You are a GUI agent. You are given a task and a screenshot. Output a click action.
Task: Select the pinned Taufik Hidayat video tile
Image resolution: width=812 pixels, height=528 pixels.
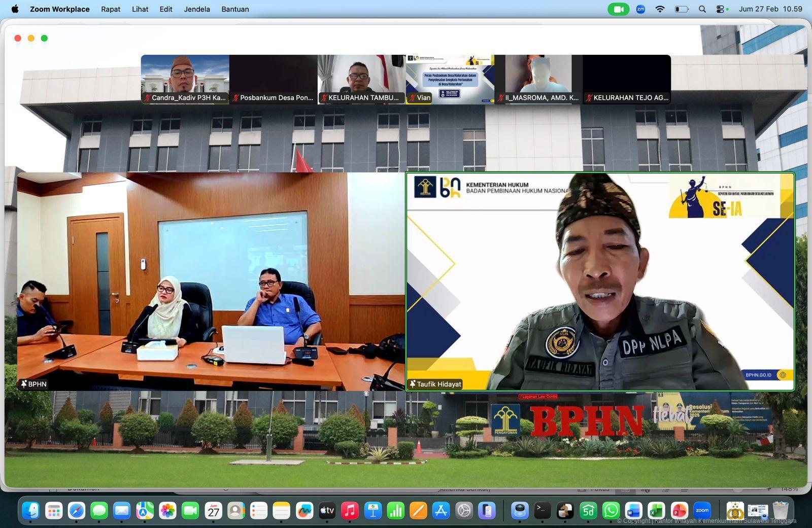[x=600, y=281]
